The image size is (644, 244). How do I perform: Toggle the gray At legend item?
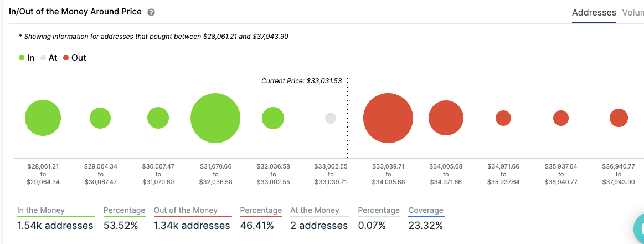pos(48,58)
